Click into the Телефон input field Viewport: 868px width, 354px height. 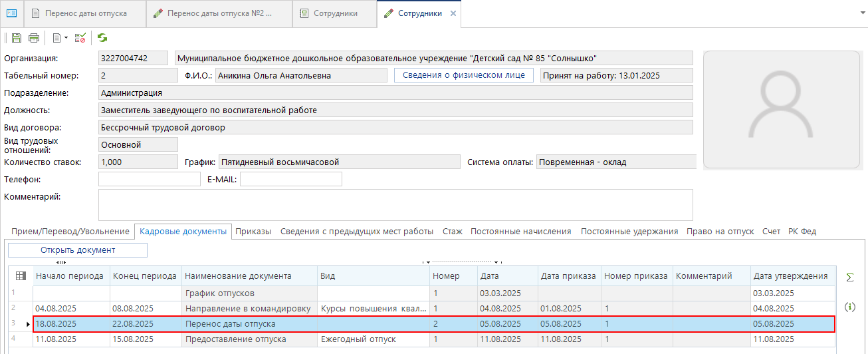click(149, 179)
